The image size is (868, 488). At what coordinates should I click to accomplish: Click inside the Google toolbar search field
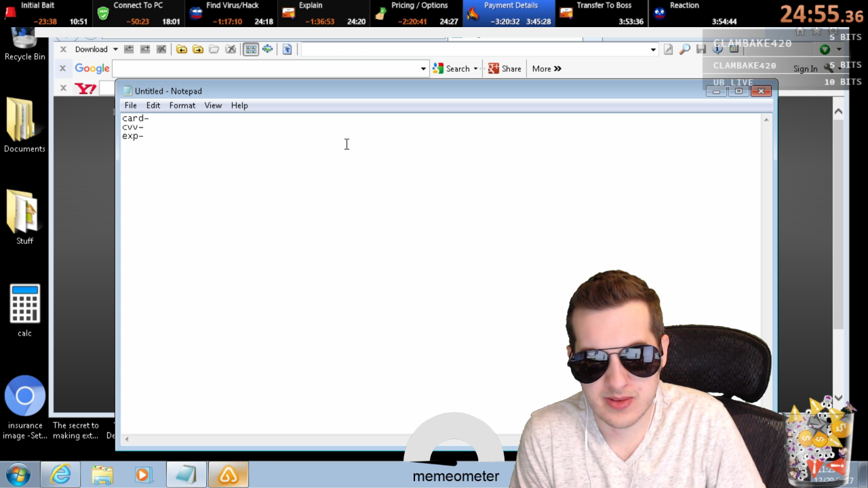(x=266, y=68)
